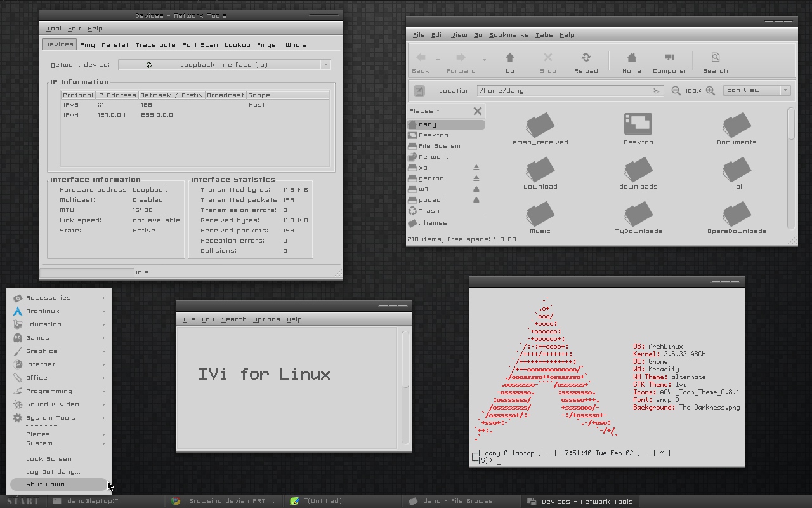
Task: Open the Places sidebar selector dropdown
Action: pos(424,111)
